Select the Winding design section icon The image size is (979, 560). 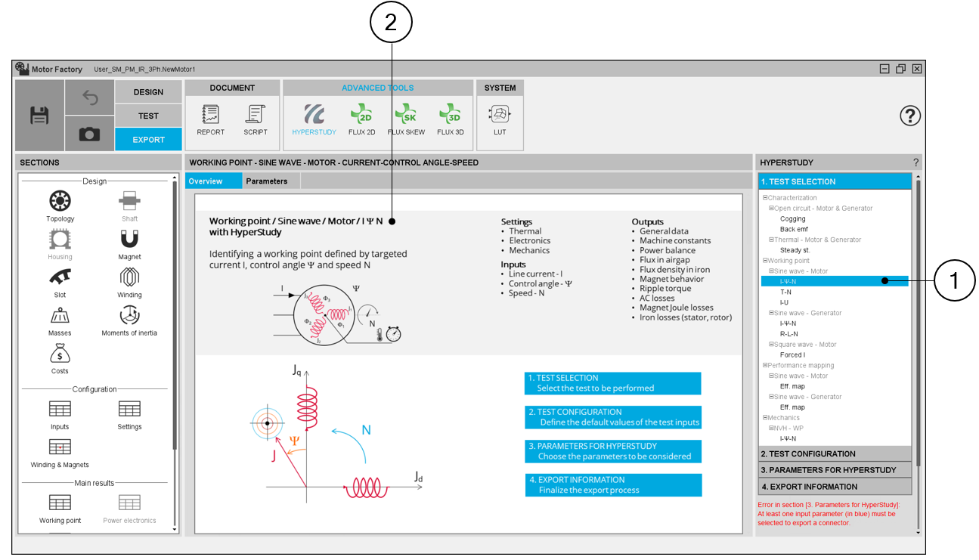[x=129, y=281]
